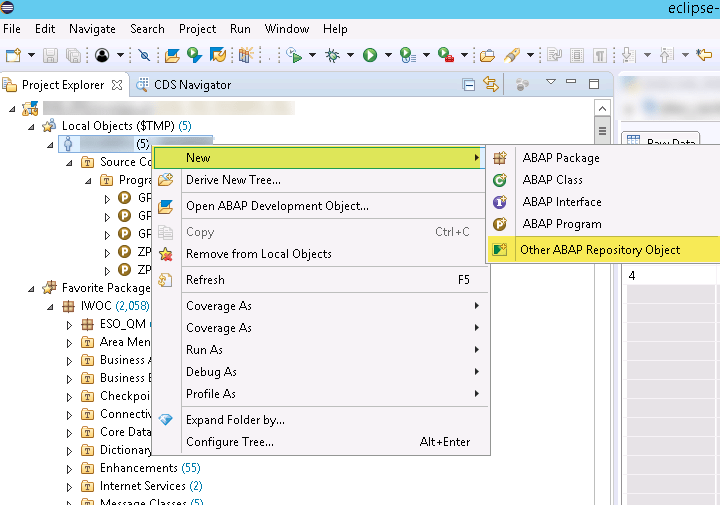Click the folder-with-check toolbar icon
This screenshot has height=505, width=720.
coord(218,56)
